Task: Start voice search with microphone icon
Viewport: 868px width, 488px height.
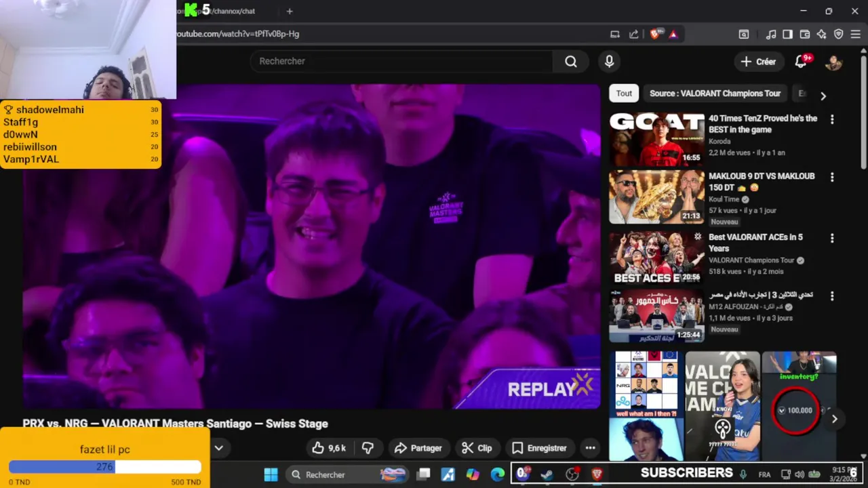Action: [609, 62]
